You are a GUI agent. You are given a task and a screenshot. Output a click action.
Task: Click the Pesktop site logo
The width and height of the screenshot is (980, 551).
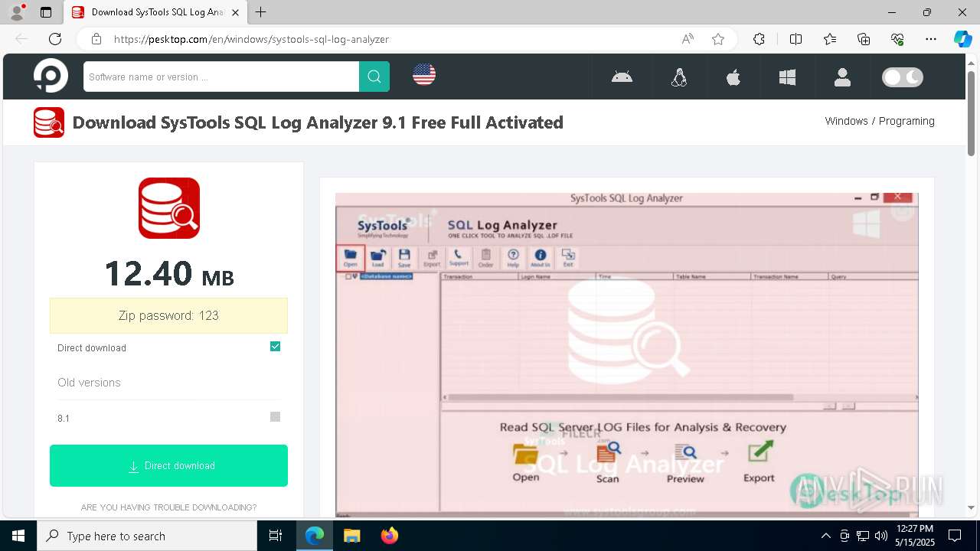pos(51,76)
